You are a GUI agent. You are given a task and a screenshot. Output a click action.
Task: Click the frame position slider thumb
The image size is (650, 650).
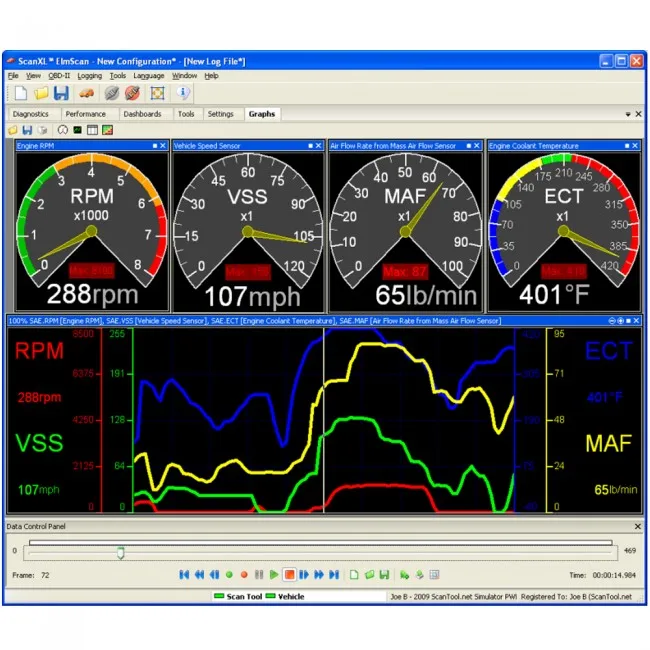coord(121,553)
